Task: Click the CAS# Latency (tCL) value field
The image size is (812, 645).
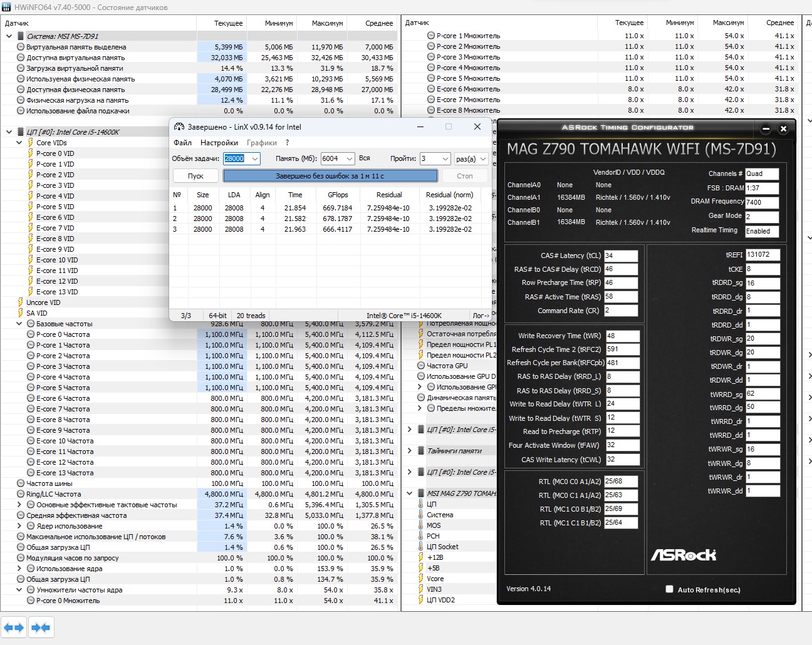Action: pos(620,255)
